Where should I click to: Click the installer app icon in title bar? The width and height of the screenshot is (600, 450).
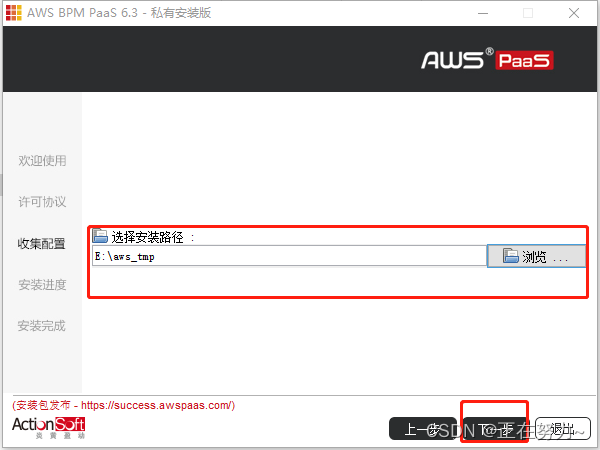(x=14, y=13)
